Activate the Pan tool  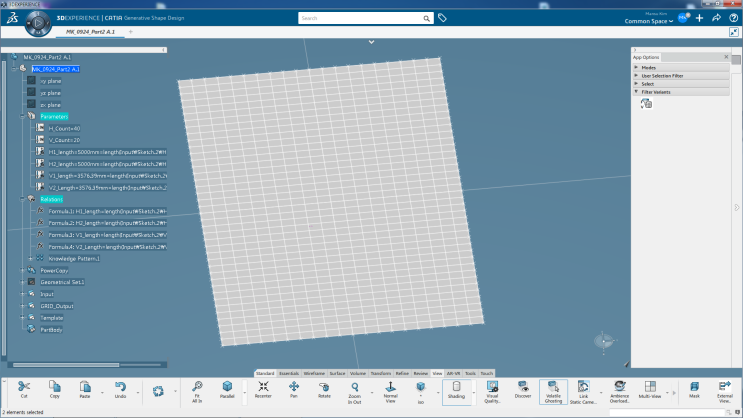point(294,390)
